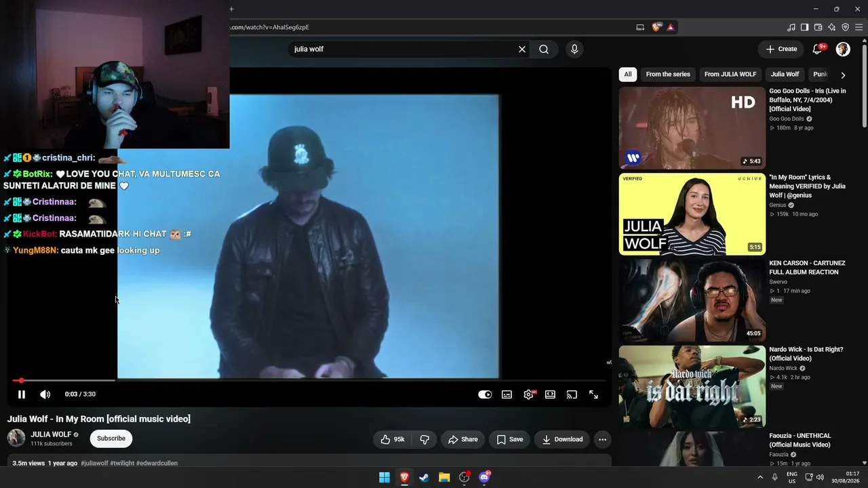Select the From the series chip
This screenshot has width=868, height=488.
tap(668, 75)
